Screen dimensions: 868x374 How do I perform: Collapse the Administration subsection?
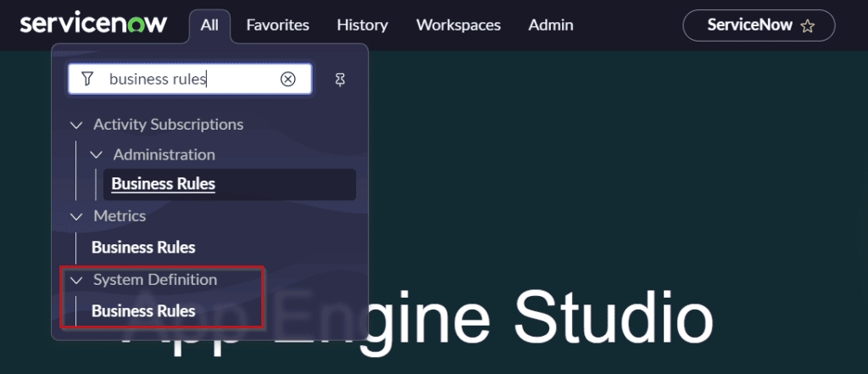[x=97, y=154]
